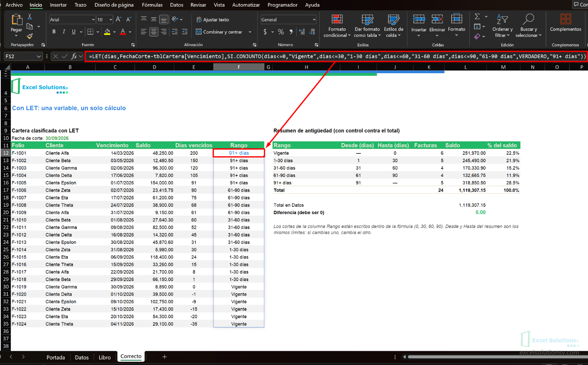Screen dimensions: 588x365
Task: Open Formato condicional dropdown
Action: [337, 26]
